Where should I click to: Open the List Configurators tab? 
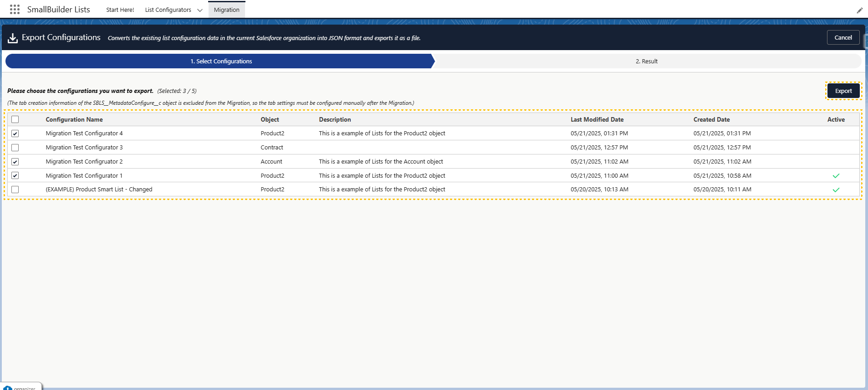168,10
